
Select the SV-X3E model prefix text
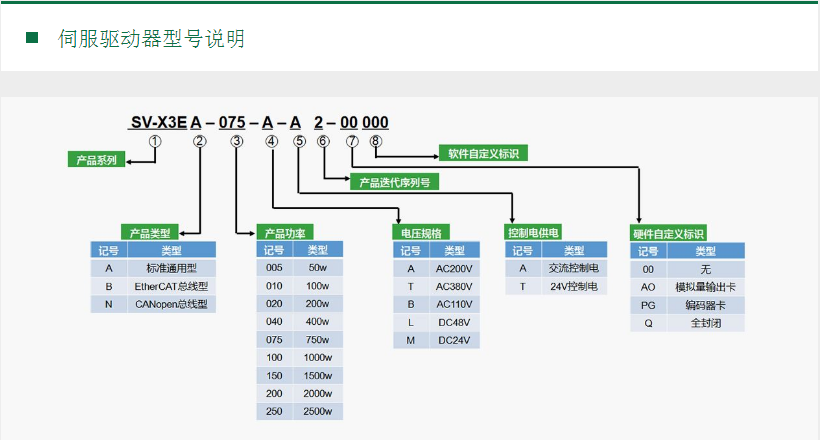158,122
